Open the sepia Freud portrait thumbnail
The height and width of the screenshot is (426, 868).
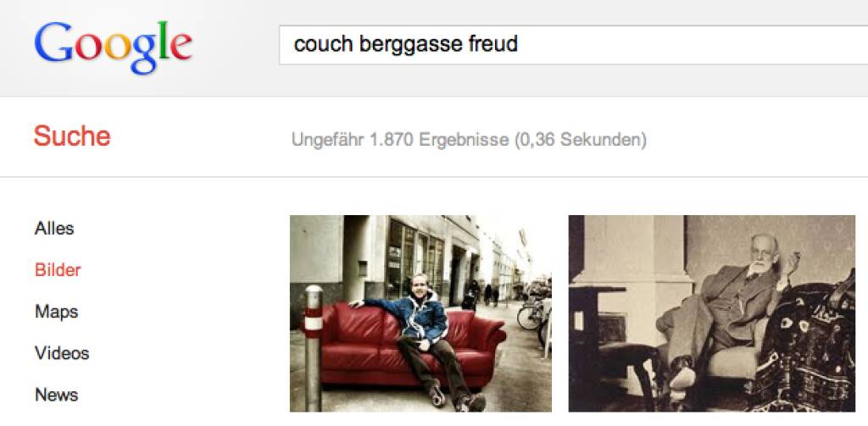click(712, 313)
